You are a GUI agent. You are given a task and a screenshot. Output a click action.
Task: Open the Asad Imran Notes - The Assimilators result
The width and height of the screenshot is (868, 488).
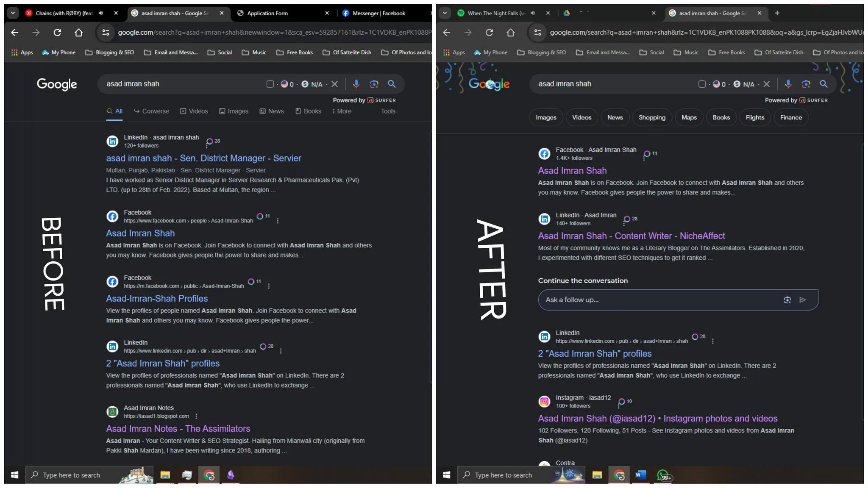click(178, 429)
